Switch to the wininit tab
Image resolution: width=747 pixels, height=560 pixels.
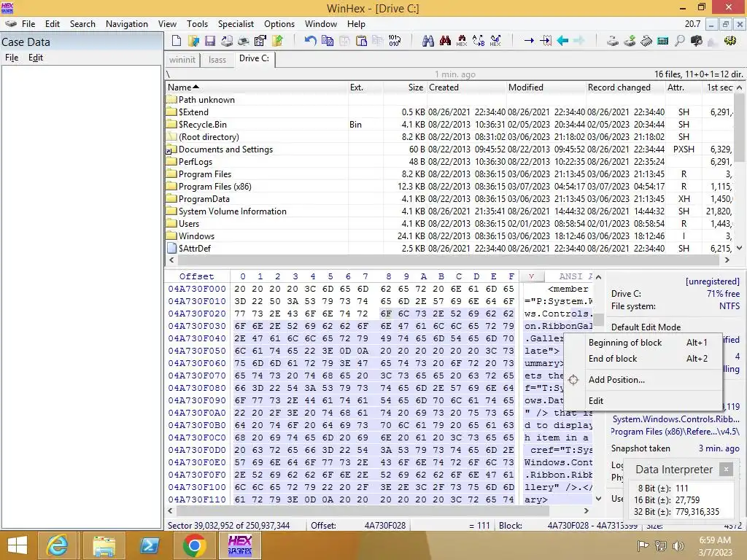click(x=182, y=60)
